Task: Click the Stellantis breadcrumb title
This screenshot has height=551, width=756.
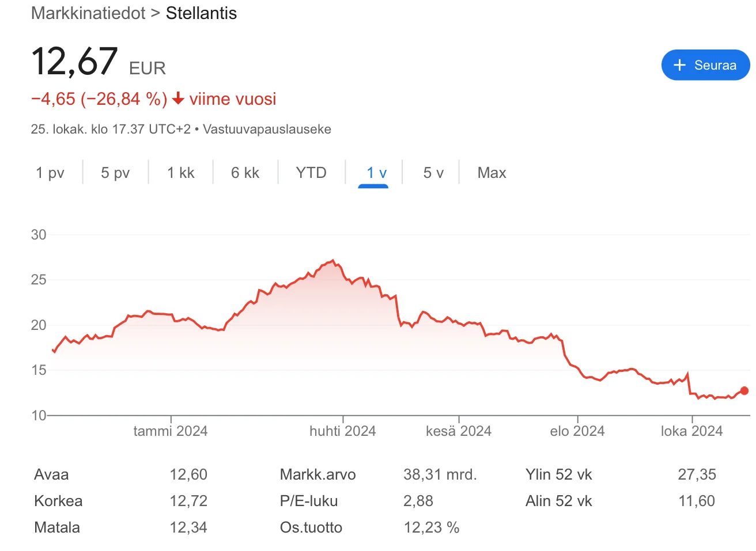Action: click(201, 13)
